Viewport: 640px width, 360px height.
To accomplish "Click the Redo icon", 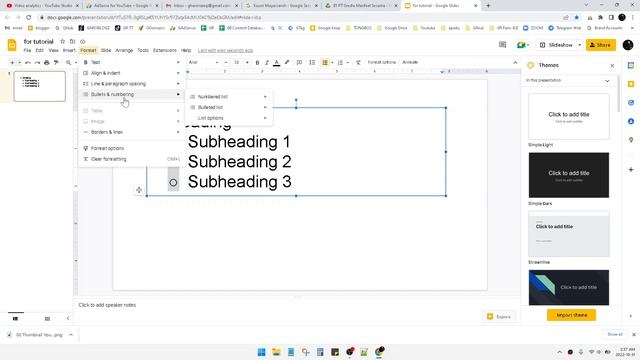I will point(37,62).
